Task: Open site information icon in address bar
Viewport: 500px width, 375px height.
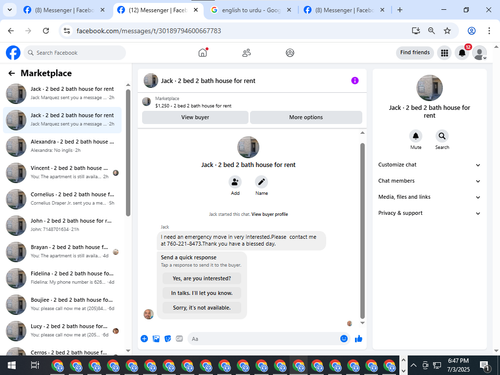Action: [x=67, y=31]
